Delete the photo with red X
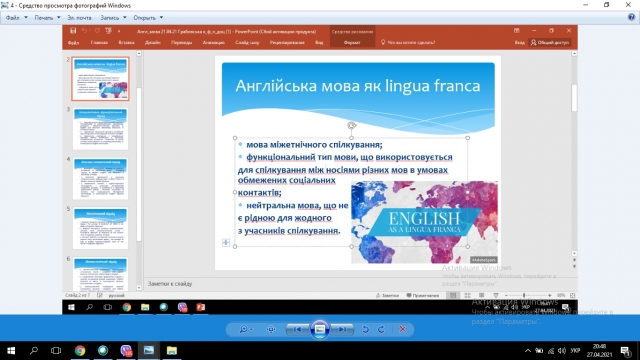Image resolution: width=640 pixels, height=360 pixels. click(402, 329)
